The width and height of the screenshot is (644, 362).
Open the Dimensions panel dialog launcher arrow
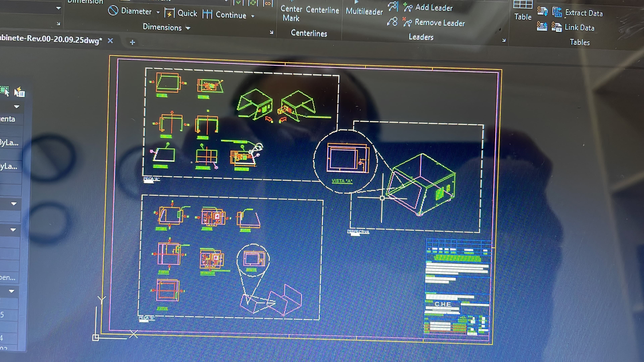pos(272,32)
